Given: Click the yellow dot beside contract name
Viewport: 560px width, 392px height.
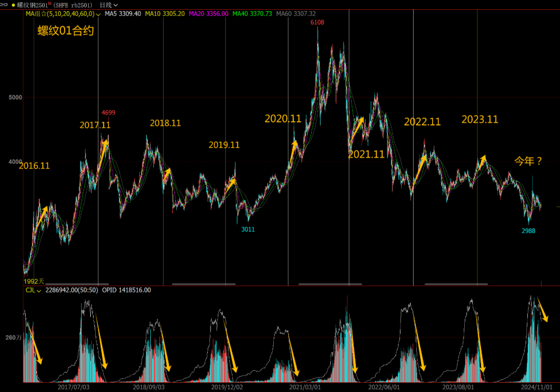Looking at the screenshot, I should coord(13,5).
